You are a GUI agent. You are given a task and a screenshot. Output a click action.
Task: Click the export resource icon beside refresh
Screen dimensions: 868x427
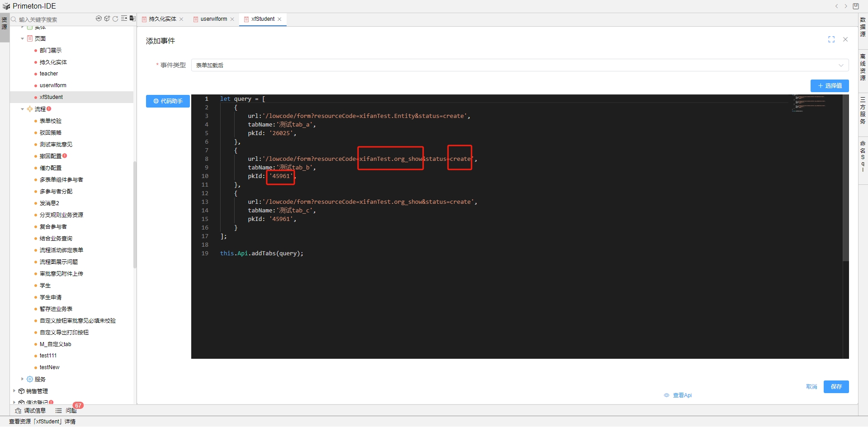tap(132, 19)
